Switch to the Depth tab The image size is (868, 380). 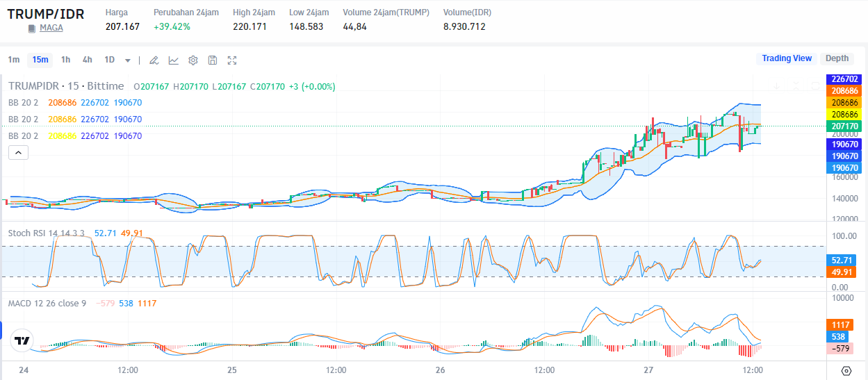(837, 58)
